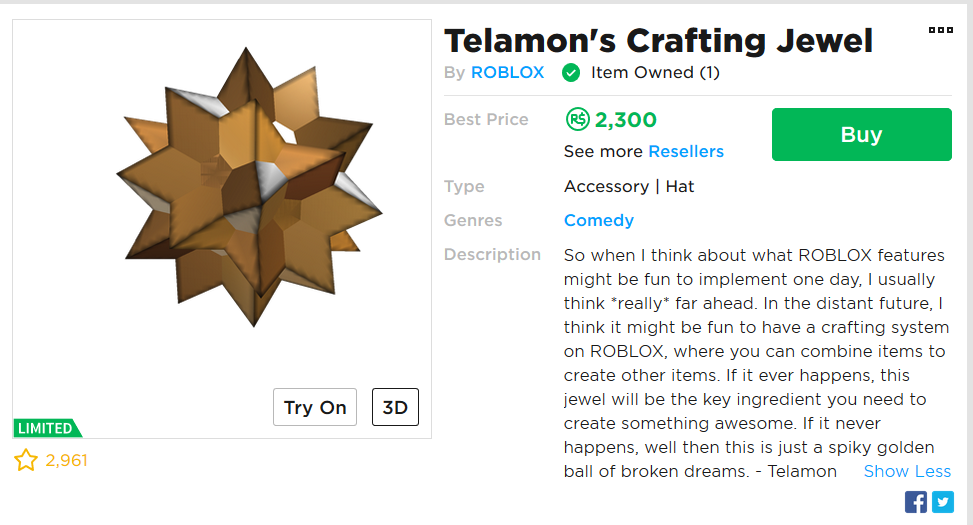Click the Telamon's Crafting Jewel title
Viewport: 973px width, 525px height.
(x=658, y=41)
